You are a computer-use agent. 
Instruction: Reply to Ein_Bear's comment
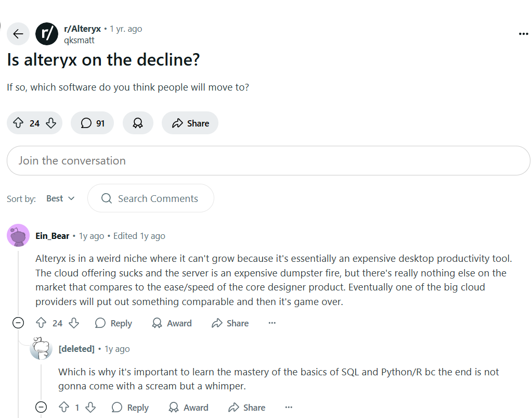[113, 323]
